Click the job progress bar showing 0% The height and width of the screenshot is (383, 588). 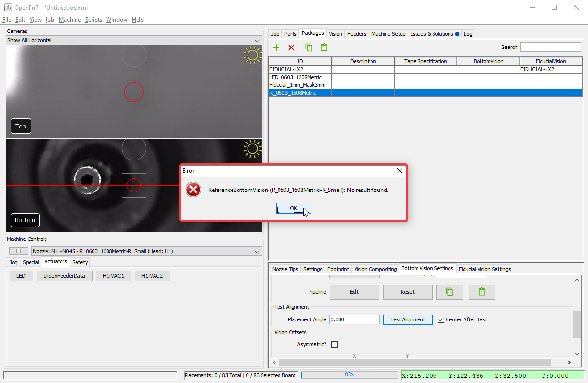point(349,375)
